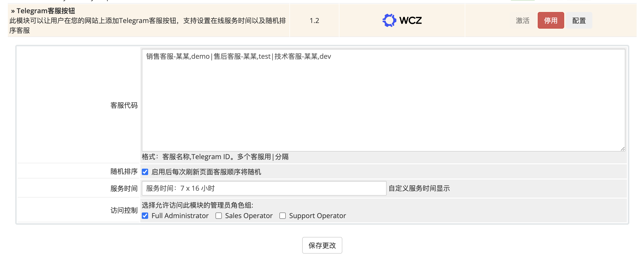Uncheck the Full Administrator role
The image size is (644, 259).
coord(145,216)
